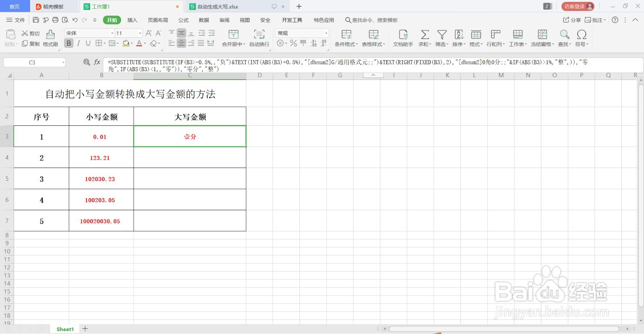Click the 访客登录 login button
644x334 pixels.
coord(578,6)
